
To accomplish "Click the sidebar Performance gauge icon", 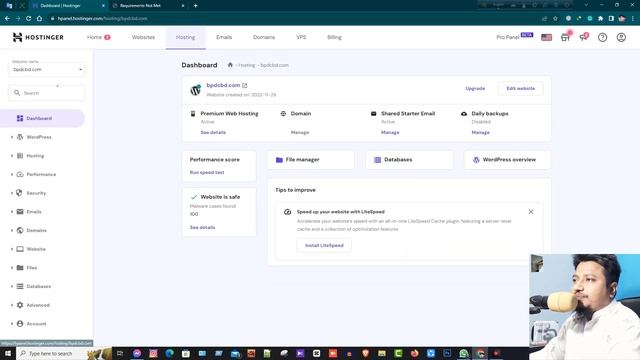I will click(x=20, y=174).
